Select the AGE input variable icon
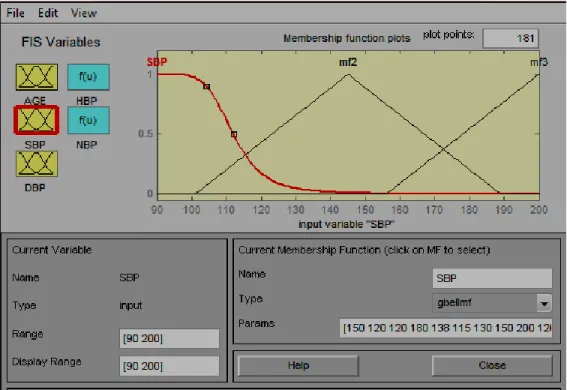Image resolution: width=567 pixels, height=390 pixels. (x=37, y=77)
